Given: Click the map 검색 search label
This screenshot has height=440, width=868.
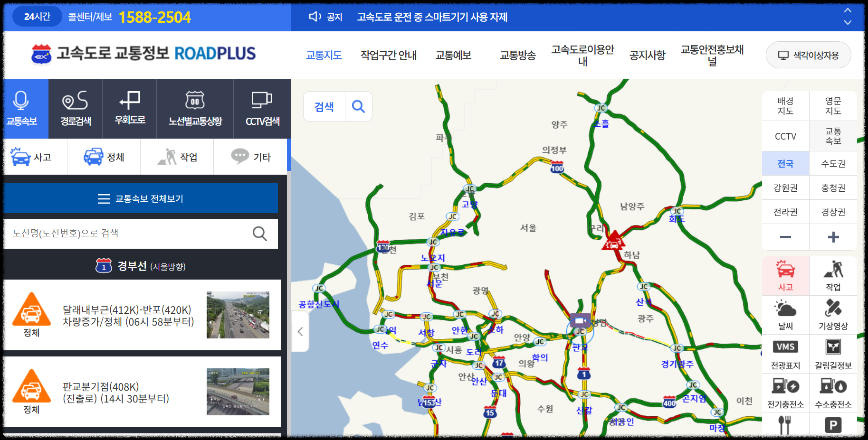Looking at the screenshot, I should pyautogui.click(x=324, y=106).
